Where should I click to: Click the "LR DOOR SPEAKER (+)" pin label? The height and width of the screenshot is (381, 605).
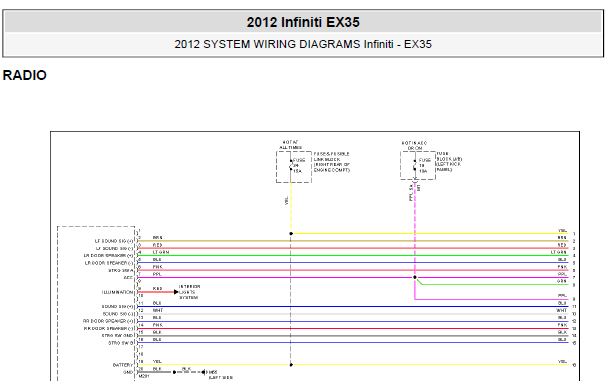coord(108,256)
